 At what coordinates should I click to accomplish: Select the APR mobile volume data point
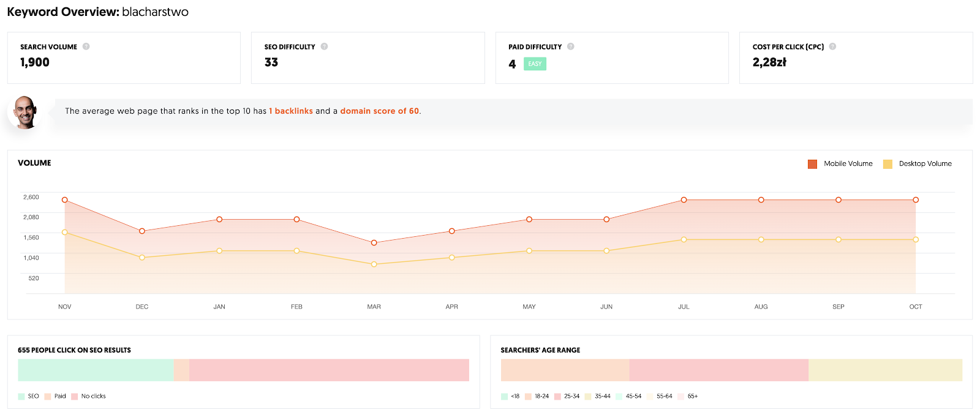pyautogui.click(x=452, y=231)
